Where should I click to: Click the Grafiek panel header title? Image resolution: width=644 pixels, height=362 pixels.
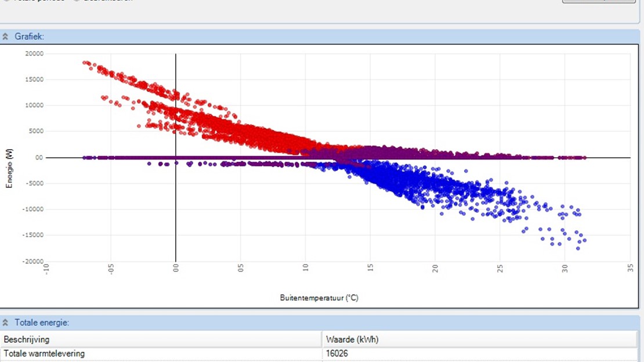[30, 37]
